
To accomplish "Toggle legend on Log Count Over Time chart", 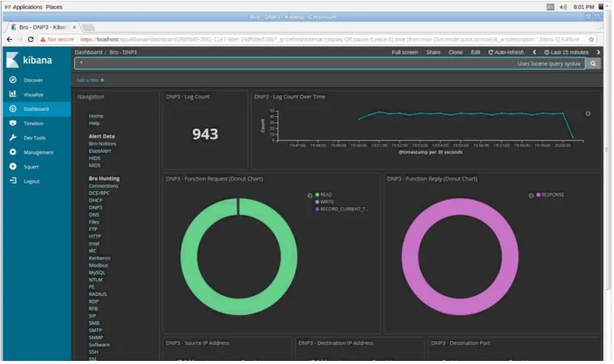I will (588, 114).
